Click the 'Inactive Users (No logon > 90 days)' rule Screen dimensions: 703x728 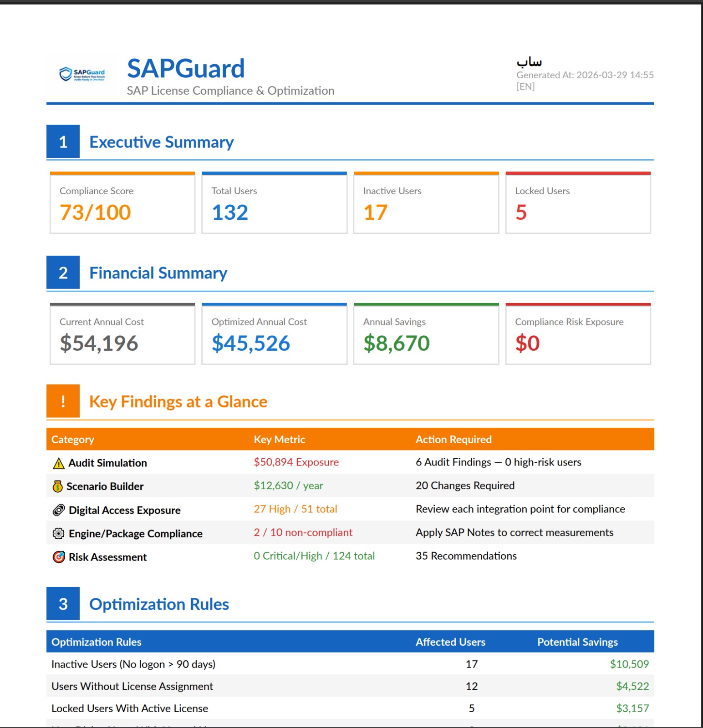[133, 664]
